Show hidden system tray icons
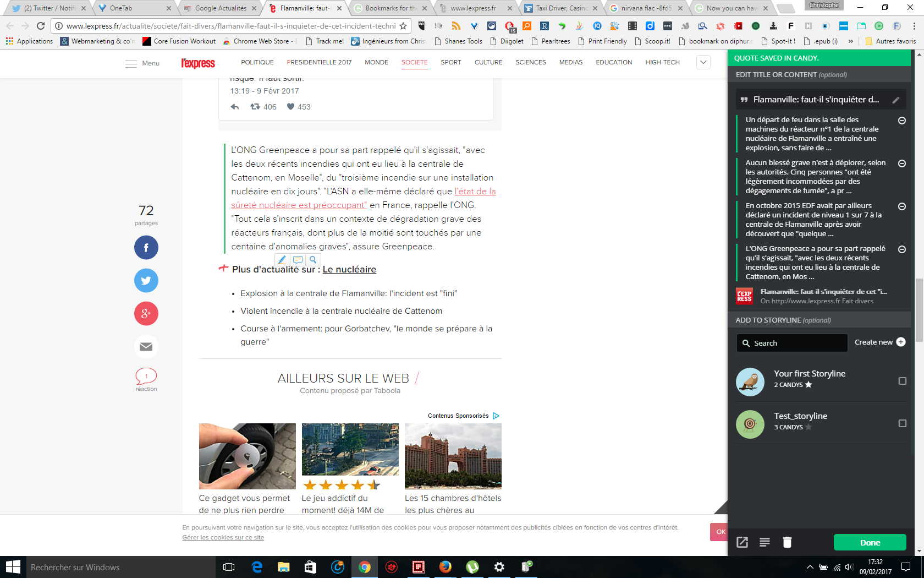 [x=810, y=567]
